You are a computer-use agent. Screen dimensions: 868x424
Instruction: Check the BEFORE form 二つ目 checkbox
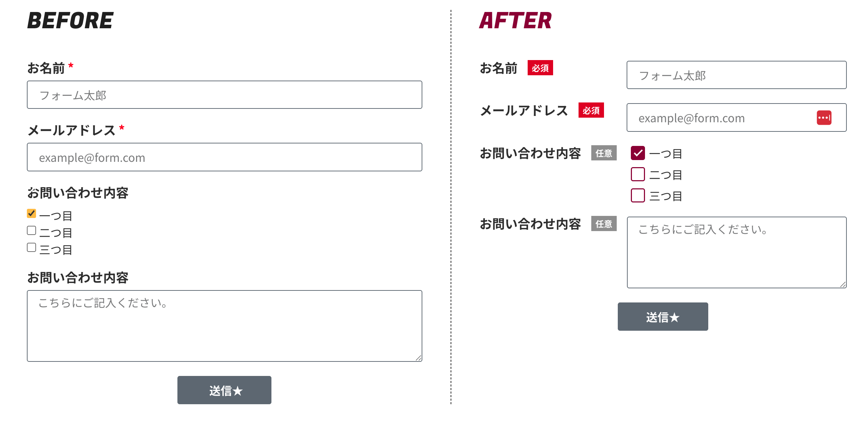pyautogui.click(x=31, y=230)
